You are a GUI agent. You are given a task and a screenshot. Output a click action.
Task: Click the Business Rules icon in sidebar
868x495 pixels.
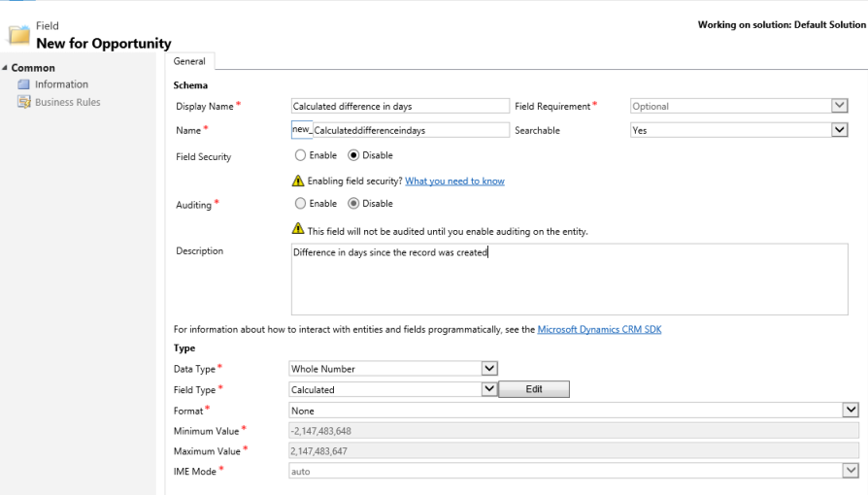click(24, 102)
